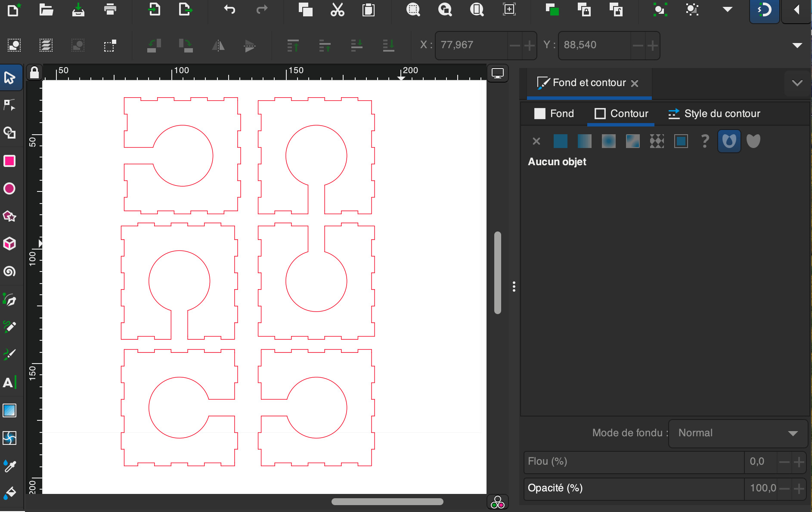The width and height of the screenshot is (812, 512).
Task: Click the zoom center page icon
Action: [x=509, y=9]
